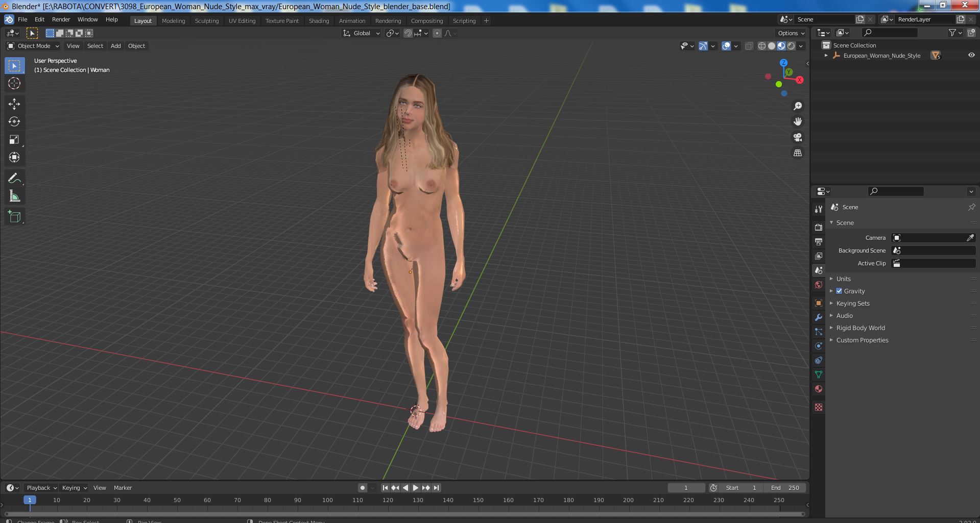Open the Texture properties tab
980x523 pixels.
(x=819, y=407)
